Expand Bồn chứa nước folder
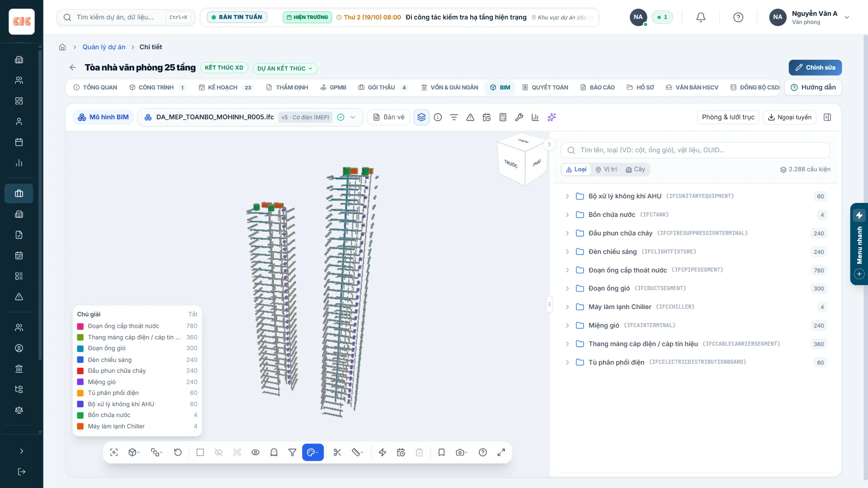This screenshot has width=868, height=488. pyautogui.click(x=567, y=215)
